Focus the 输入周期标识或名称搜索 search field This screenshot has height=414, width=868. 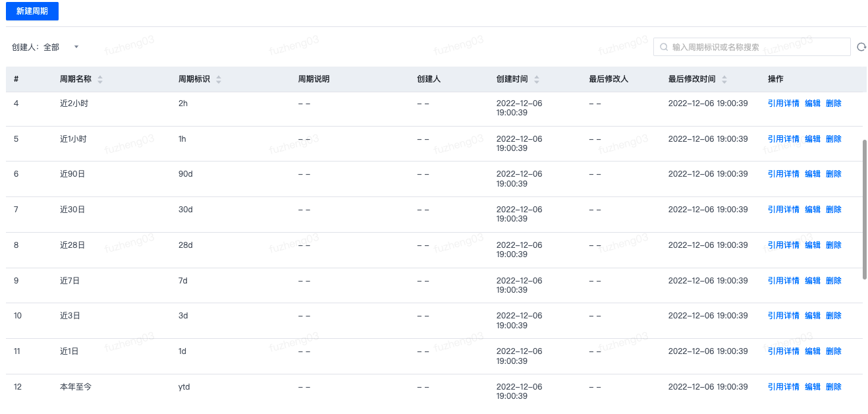[752, 47]
